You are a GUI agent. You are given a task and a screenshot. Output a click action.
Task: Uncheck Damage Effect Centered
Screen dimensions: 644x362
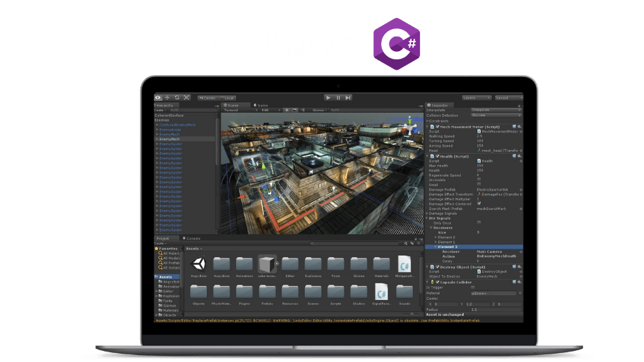[x=479, y=204]
